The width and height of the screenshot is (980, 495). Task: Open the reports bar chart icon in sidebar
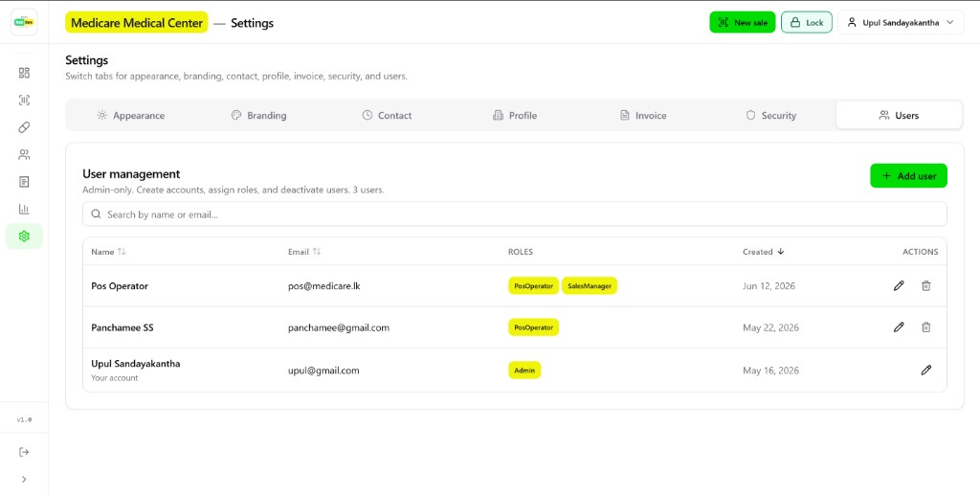click(x=24, y=209)
